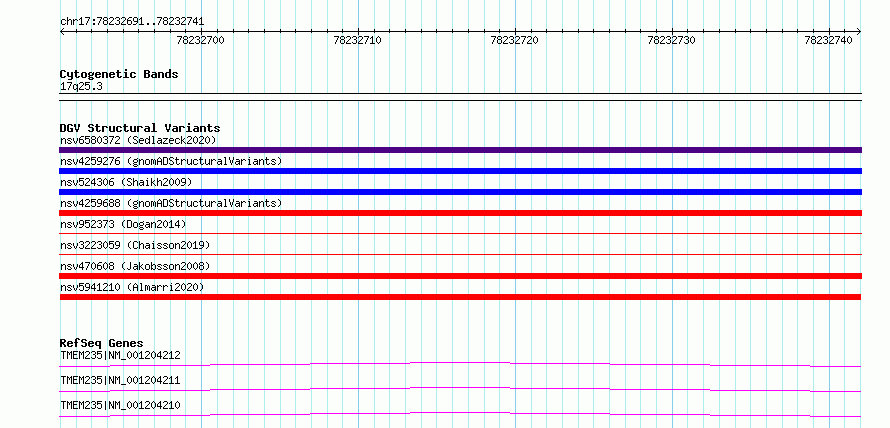Open variant nsv3223059 (Chaisson2019) label
This screenshot has width=890, height=428.
coord(135,245)
